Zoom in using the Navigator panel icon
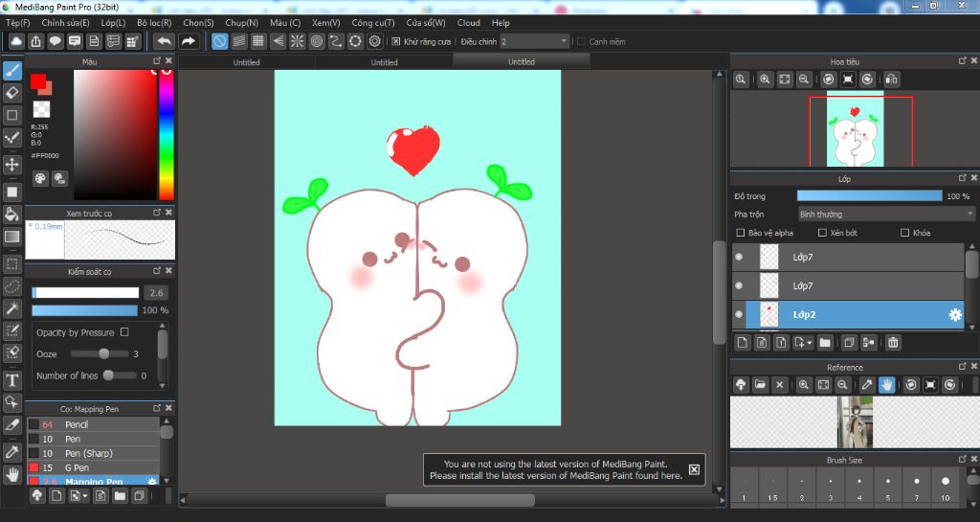 (765, 79)
